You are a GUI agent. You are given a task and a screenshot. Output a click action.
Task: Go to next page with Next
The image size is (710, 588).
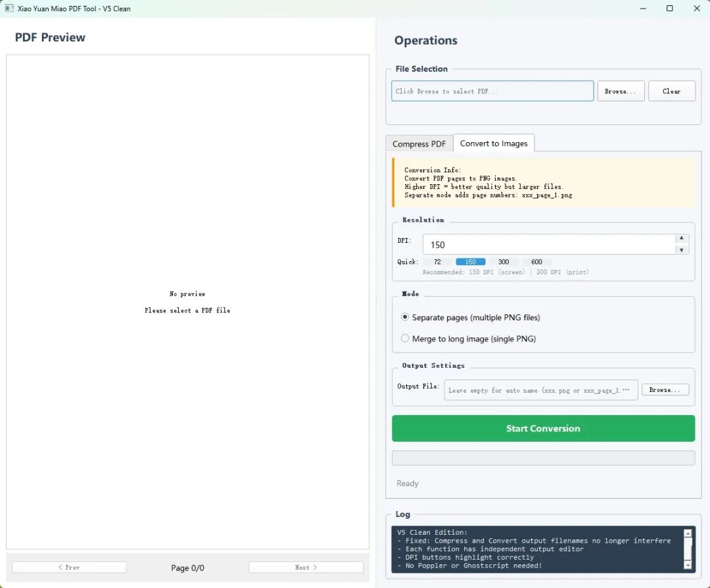[x=306, y=567]
